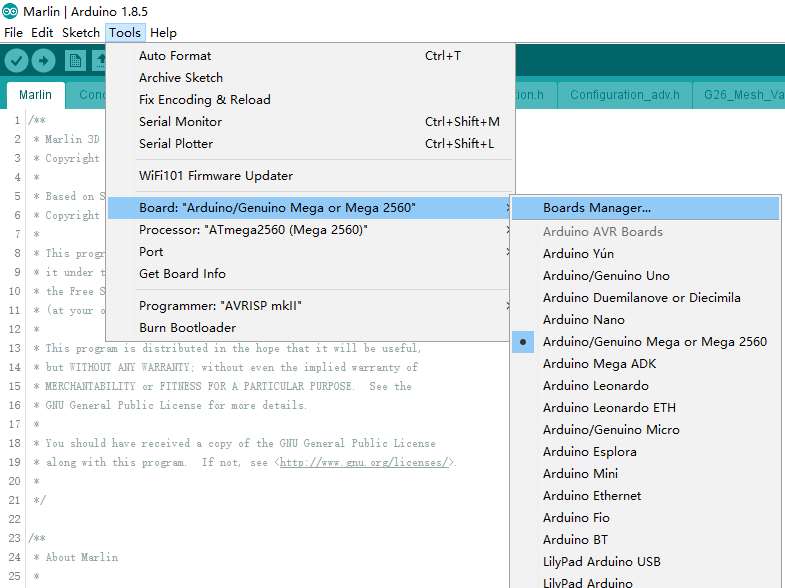Screen dimensions: 785x588
Task: Choose Archive Sketch menu entry
Action: (x=310, y=78)
